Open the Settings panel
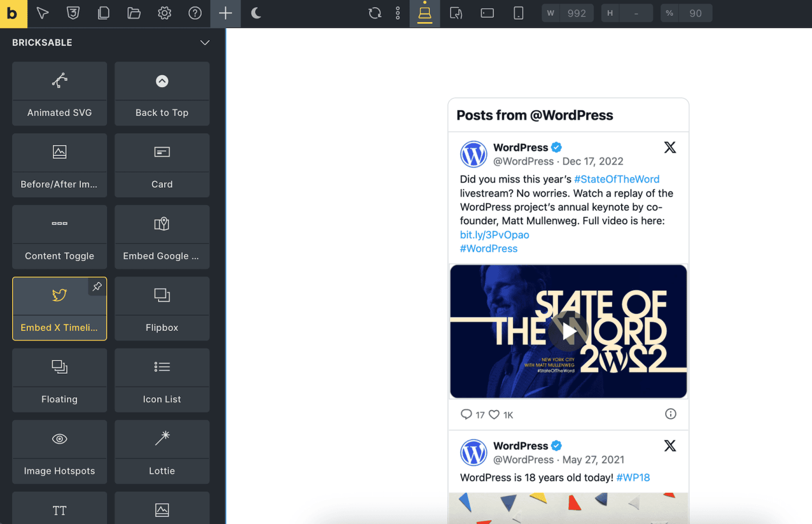The image size is (812, 524). (x=164, y=13)
